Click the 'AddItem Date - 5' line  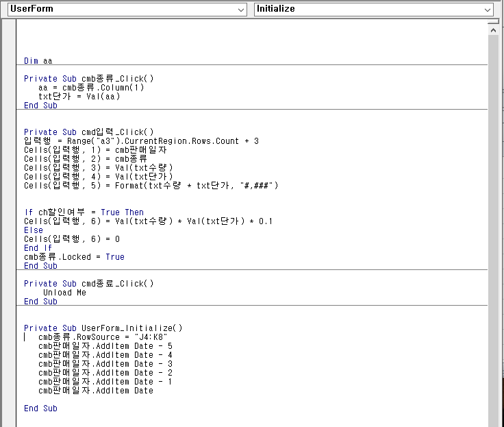pyautogui.click(x=105, y=346)
